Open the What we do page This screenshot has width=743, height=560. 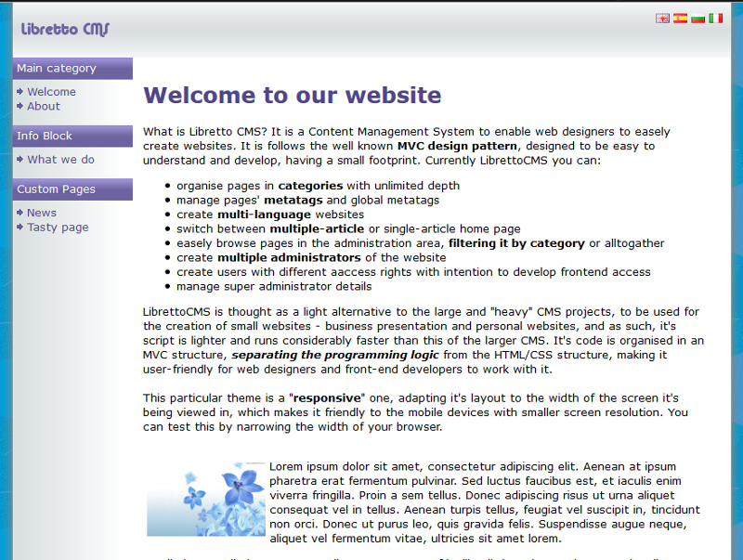(x=59, y=160)
